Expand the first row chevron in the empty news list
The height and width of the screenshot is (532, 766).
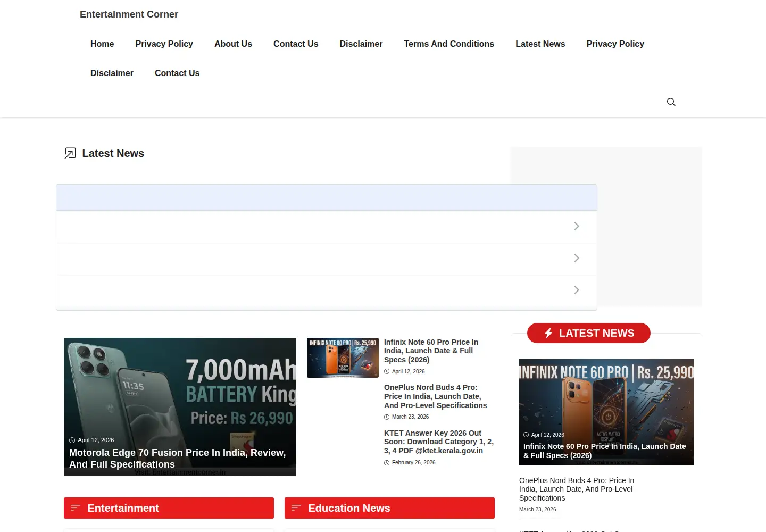coord(577,226)
